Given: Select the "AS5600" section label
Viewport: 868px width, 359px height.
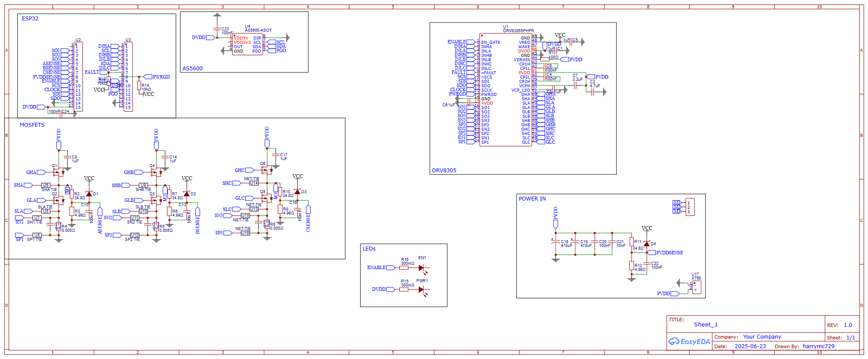Looking at the screenshot, I should (x=192, y=69).
